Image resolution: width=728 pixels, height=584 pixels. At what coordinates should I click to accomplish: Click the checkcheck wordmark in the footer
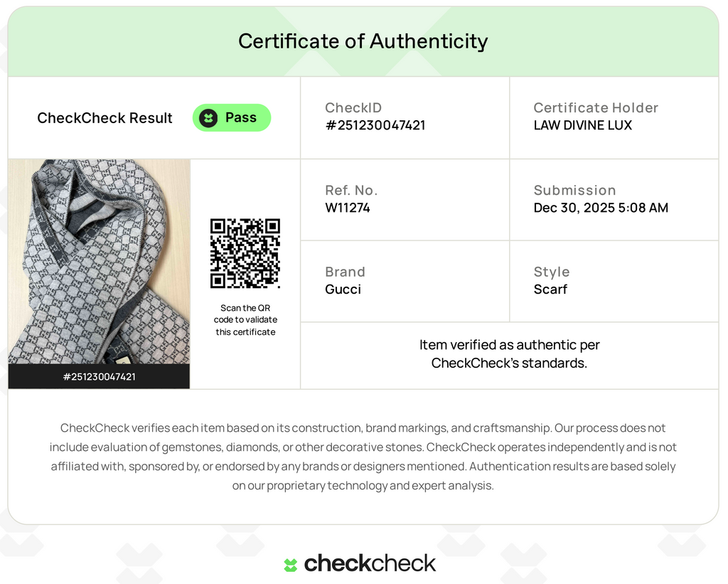click(370, 563)
